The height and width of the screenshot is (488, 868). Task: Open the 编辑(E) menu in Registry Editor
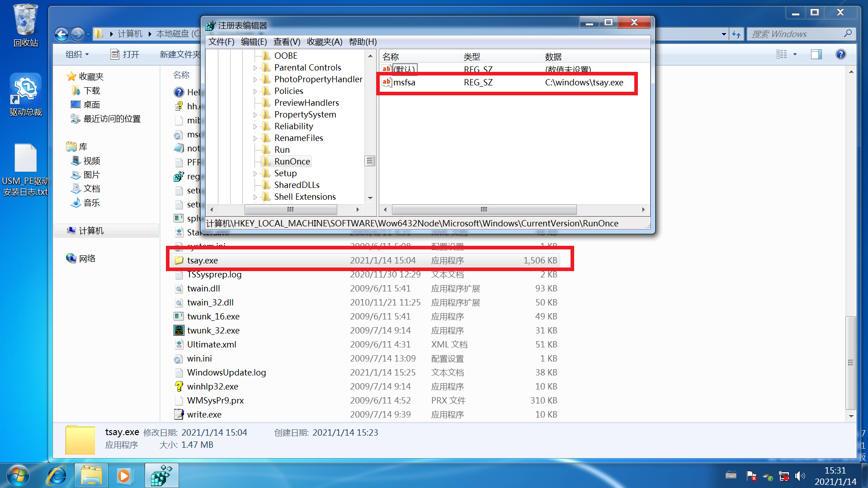[x=253, y=41]
